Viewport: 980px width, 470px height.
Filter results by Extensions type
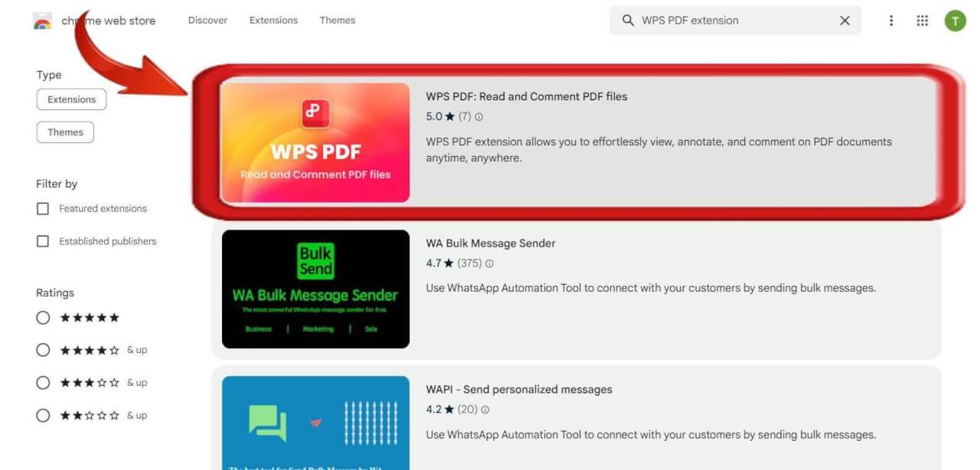tap(71, 99)
